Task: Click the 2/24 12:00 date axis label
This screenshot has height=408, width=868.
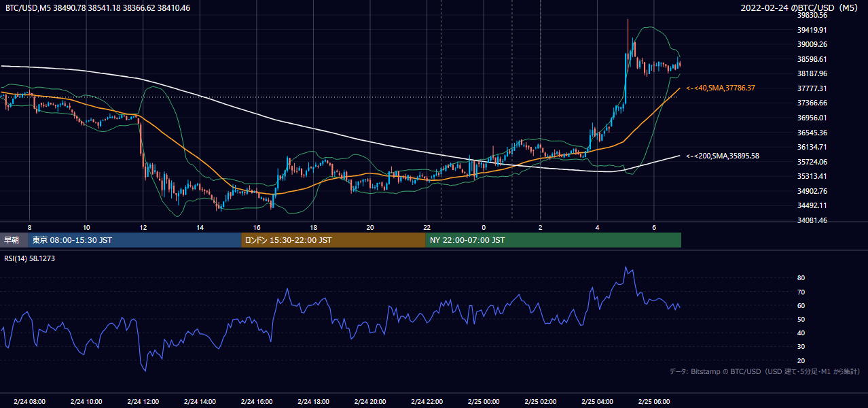Action: [x=143, y=401]
